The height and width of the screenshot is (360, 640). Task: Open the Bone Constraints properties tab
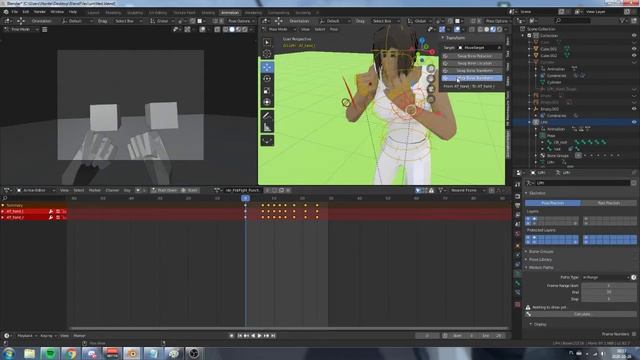click(x=518, y=293)
